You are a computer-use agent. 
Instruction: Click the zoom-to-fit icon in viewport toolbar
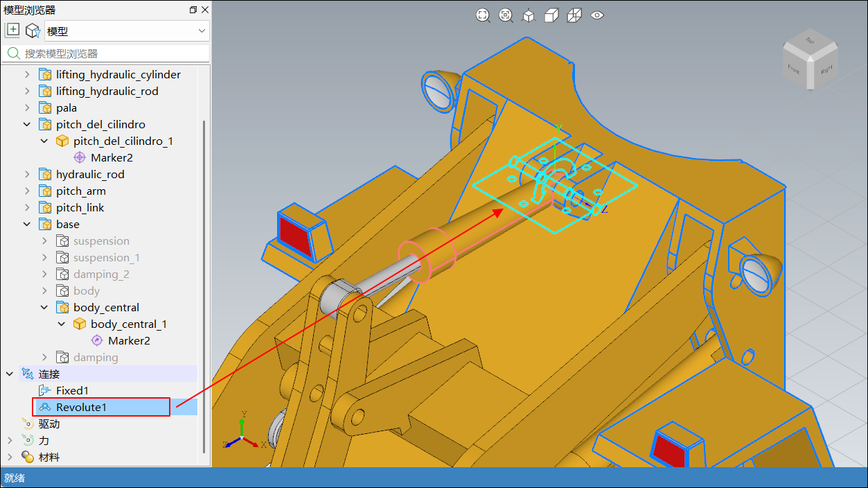coord(483,15)
